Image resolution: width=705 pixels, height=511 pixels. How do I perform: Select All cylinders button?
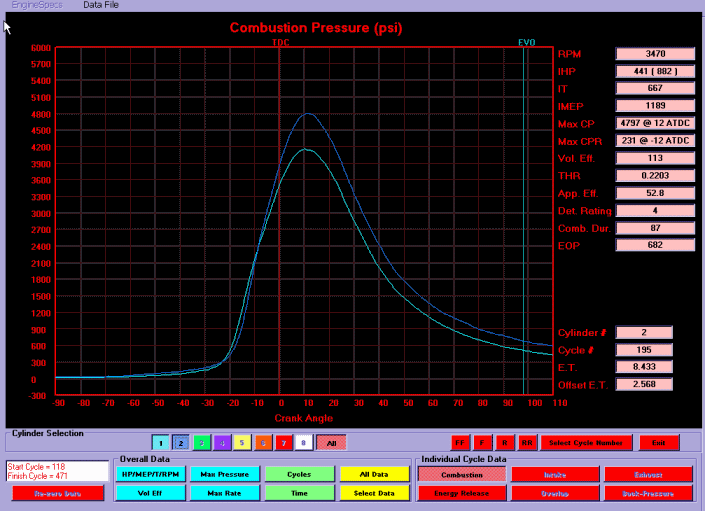[x=331, y=442]
